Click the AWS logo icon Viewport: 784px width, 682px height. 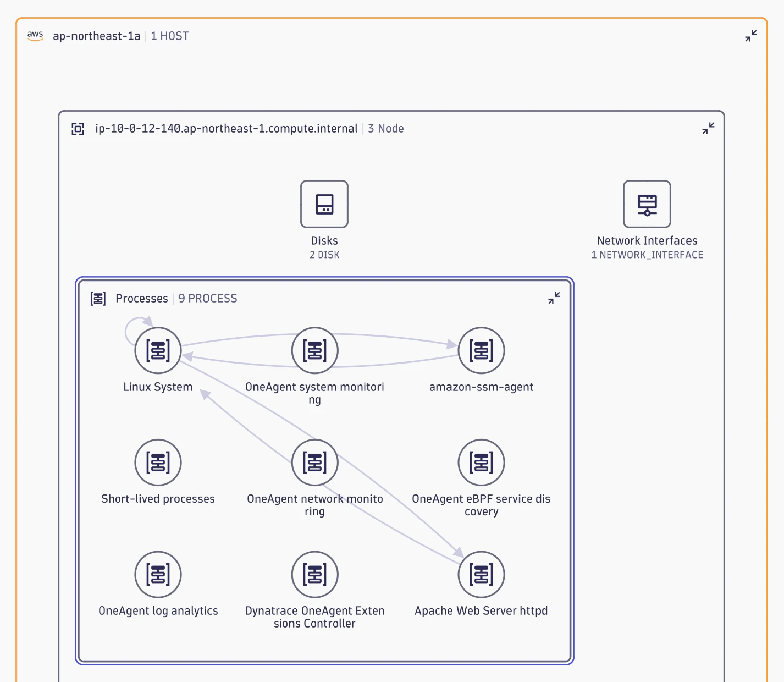coord(35,36)
